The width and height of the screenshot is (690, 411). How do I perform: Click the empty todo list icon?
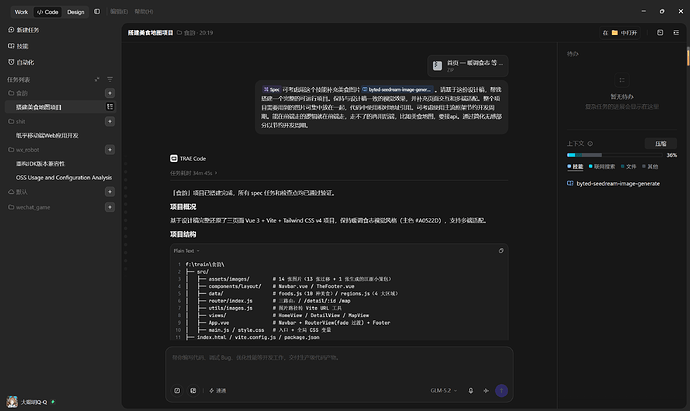coord(622,80)
